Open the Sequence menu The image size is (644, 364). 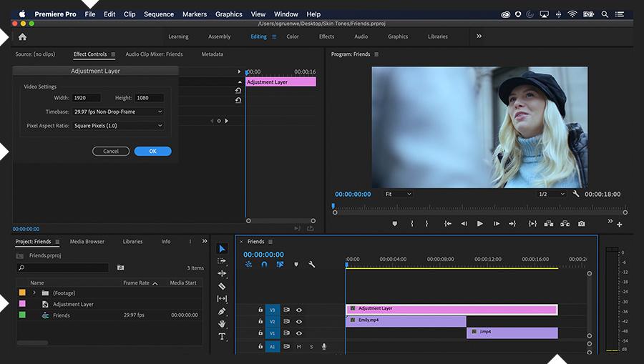(158, 14)
